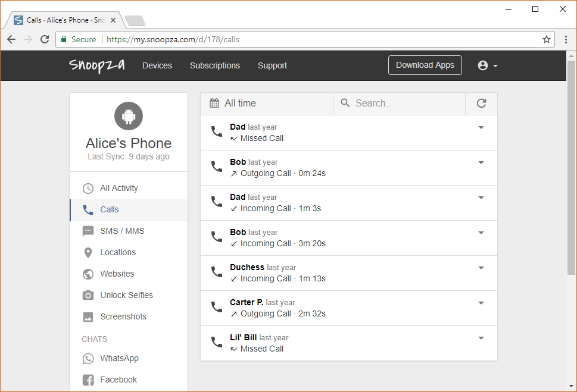This screenshot has height=392, width=577.
Task: Expand the Duchess incoming call entry
Action: [481, 268]
